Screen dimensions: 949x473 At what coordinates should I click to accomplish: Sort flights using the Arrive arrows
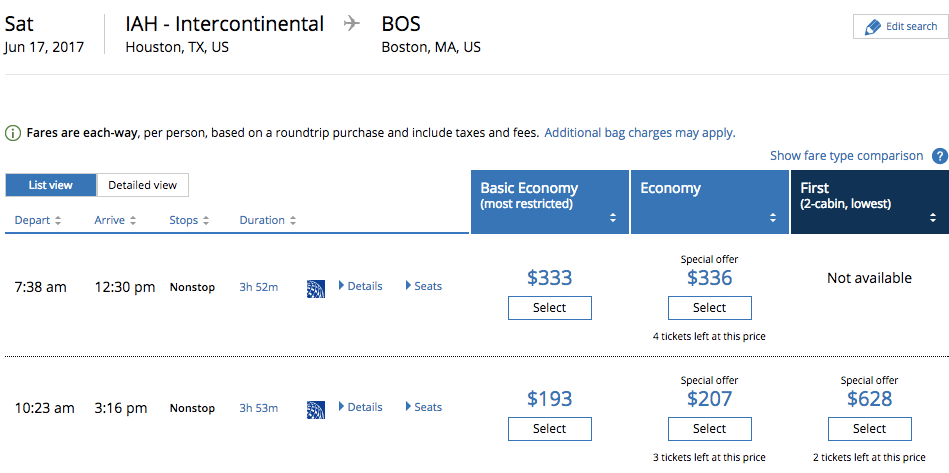coord(133,221)
